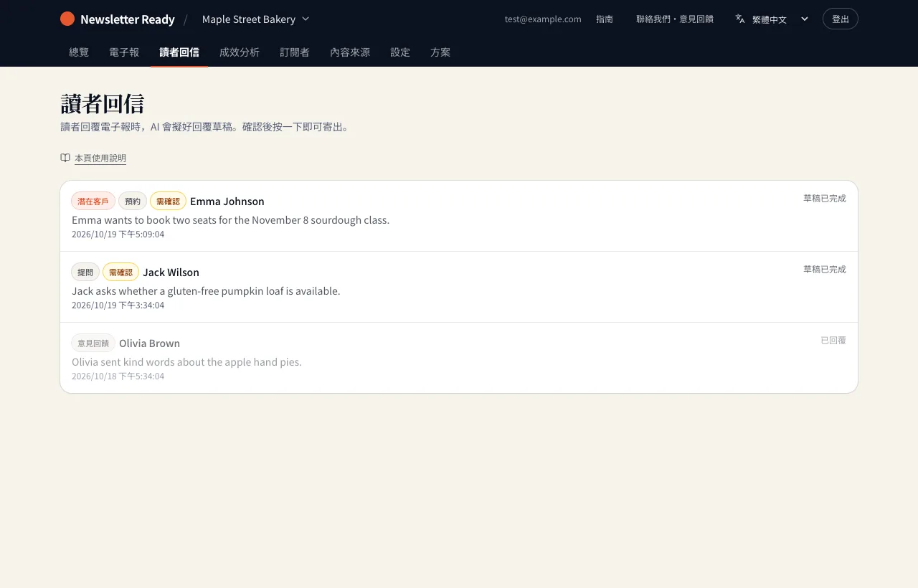Click the 潛在客戶 tag on Emma's row

coord(93,201)
